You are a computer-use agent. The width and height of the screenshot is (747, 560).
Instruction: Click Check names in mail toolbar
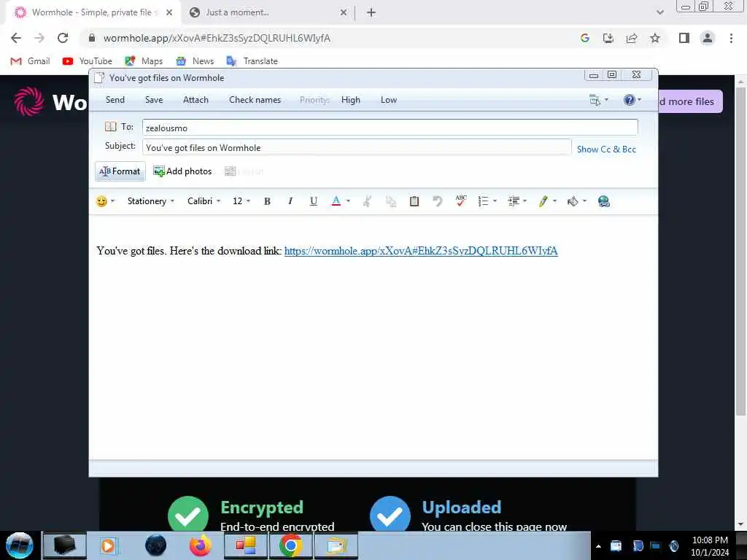[255, 100]
